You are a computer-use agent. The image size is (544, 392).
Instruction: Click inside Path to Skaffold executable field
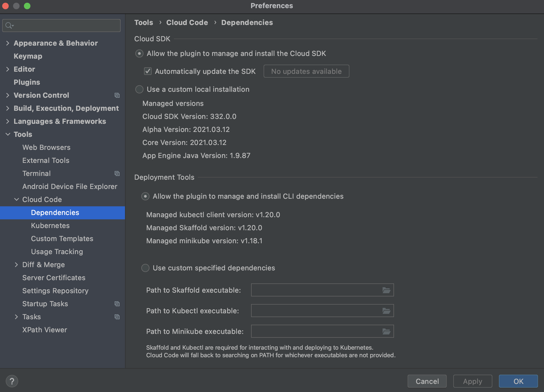(317, 290)
